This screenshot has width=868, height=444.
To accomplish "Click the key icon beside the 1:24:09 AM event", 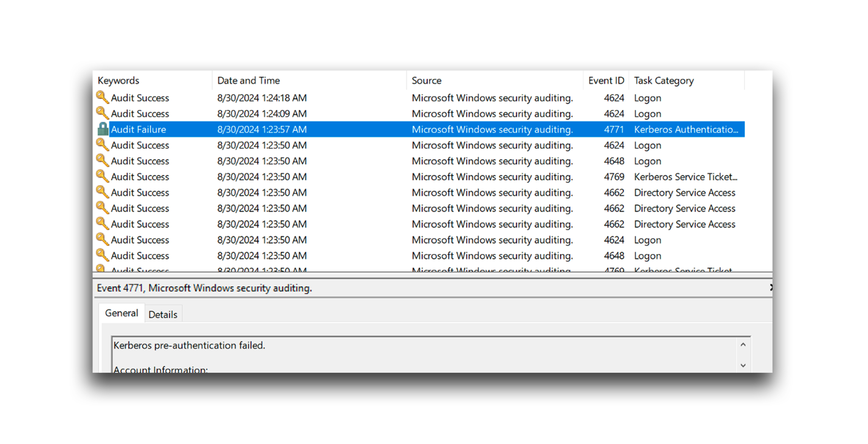I will click(102, 113).
